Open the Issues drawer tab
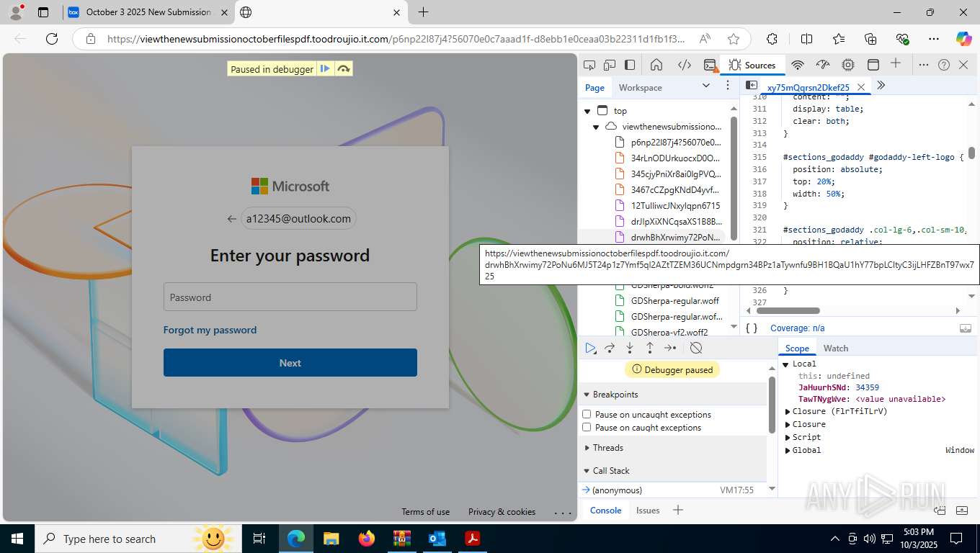 pos(648,511)
